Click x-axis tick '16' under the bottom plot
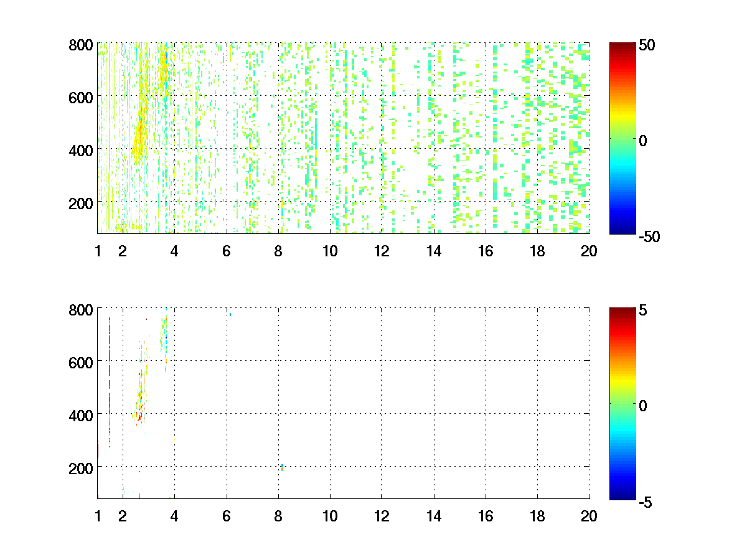Image resolution: width=747 pixels, height=560 pixels. tap(486, 515)
